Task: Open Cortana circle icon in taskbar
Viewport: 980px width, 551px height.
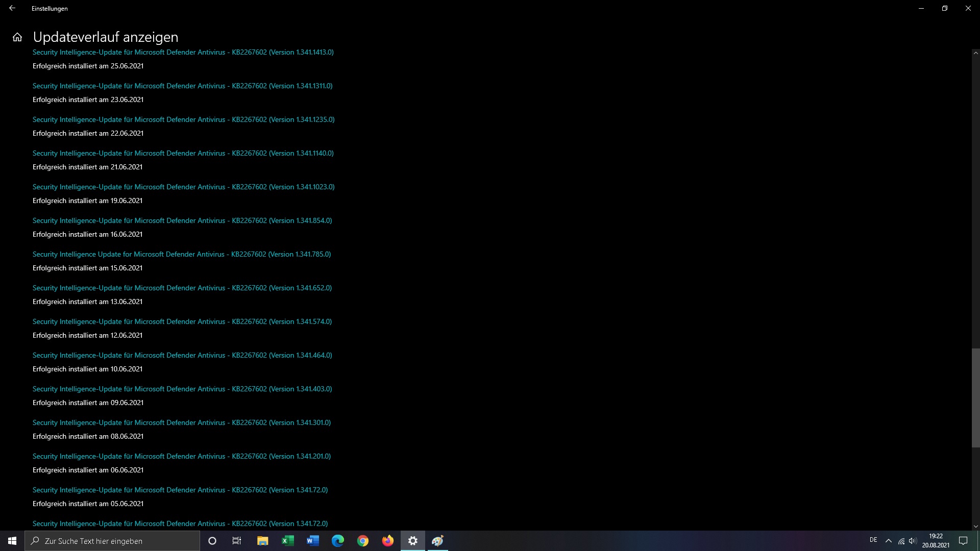Action: pos(212,541)
